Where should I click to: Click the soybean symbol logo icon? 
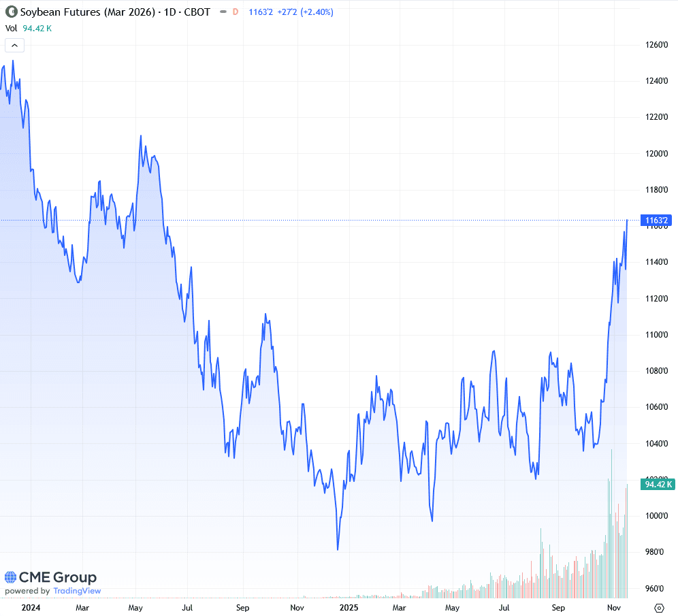[12, 12]
